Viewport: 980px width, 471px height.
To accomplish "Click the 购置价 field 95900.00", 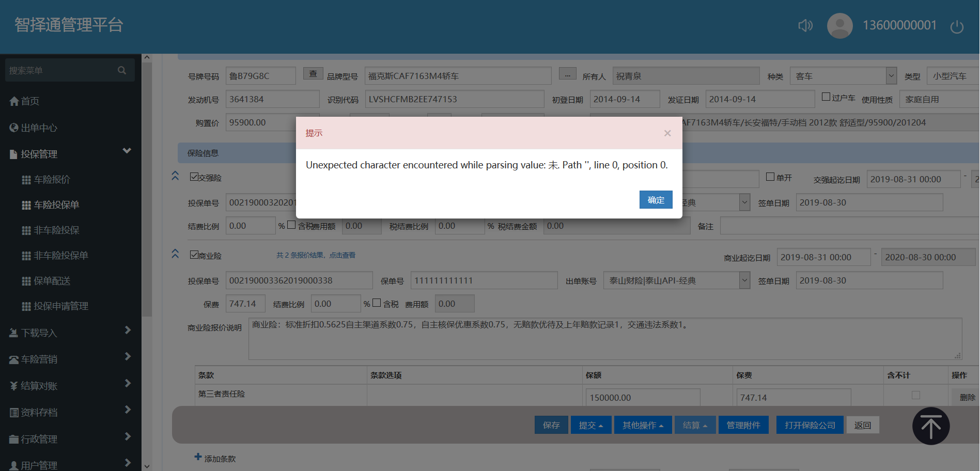I will (261, 122).
